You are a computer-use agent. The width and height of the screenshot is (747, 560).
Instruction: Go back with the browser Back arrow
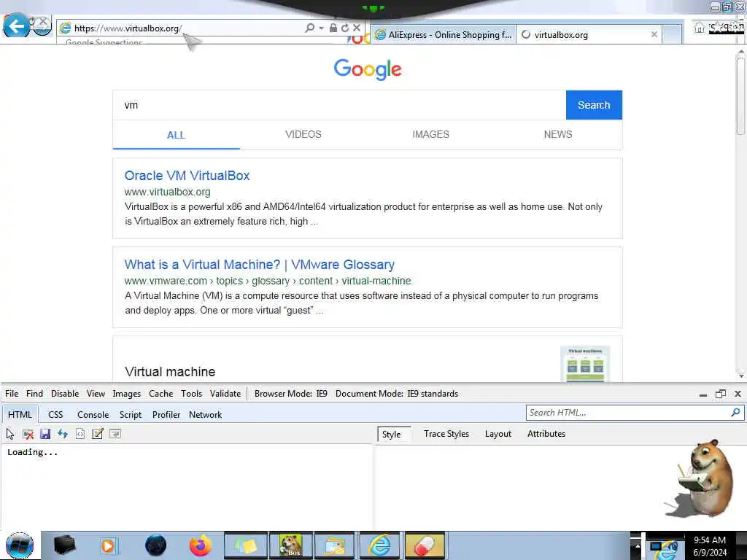coord(16,25)
